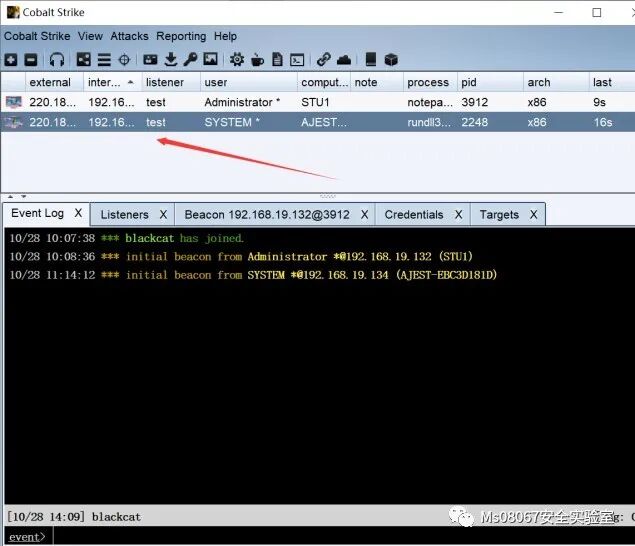The width and height of the screenshot is (635, 546).
Task: Sort sessions by the process column header
Action: tap(430, 82)
